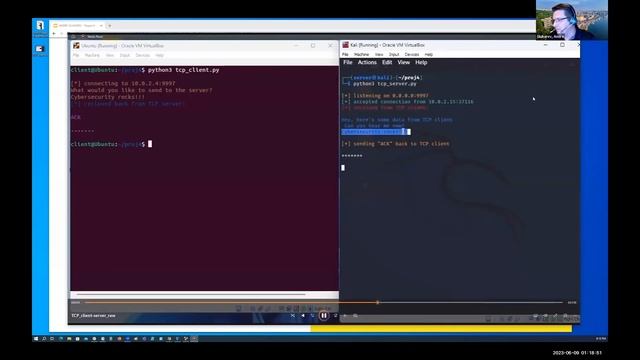The width and height of the screenshot is (640, 360).
Task: Open the Ubuntu VirtualBox window's Help menu
Action: 159,55
